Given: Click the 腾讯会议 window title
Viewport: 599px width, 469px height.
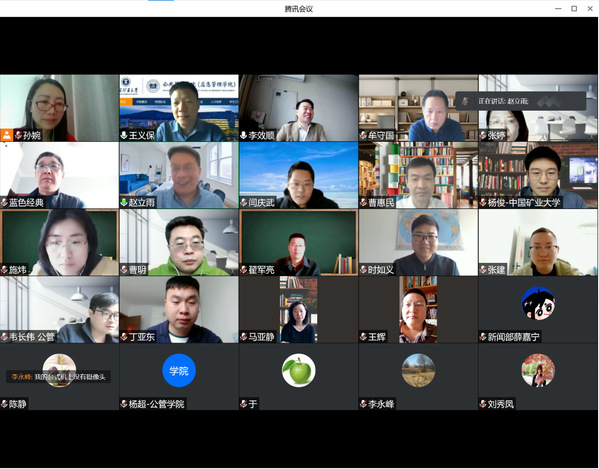Looking at the screenshot, I should (299, 9).
